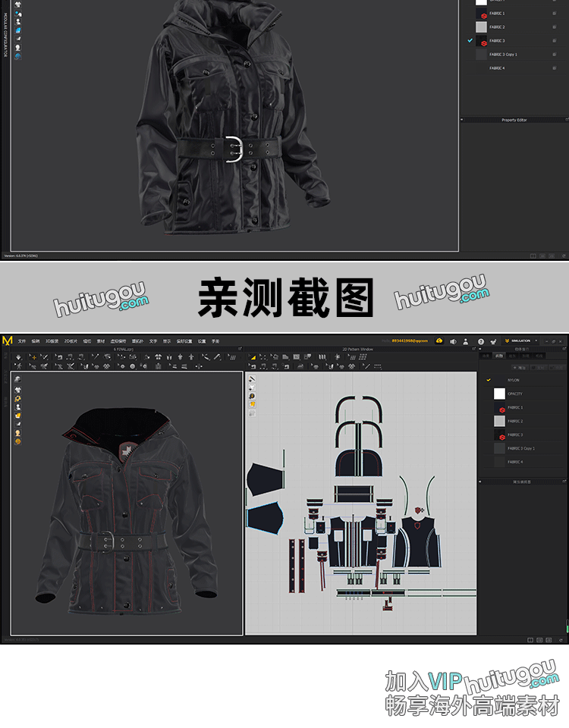This screenshot has height=728, width=569.
Task: Open the 手册 menu
Action: click(215, 341)
